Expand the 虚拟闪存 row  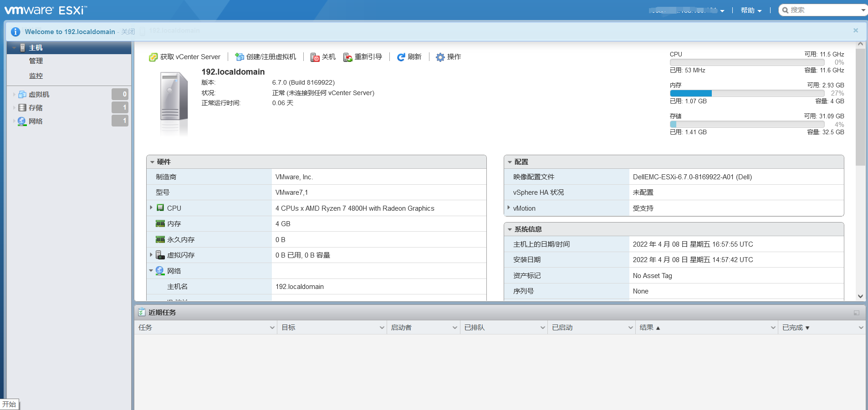point(151,254)
